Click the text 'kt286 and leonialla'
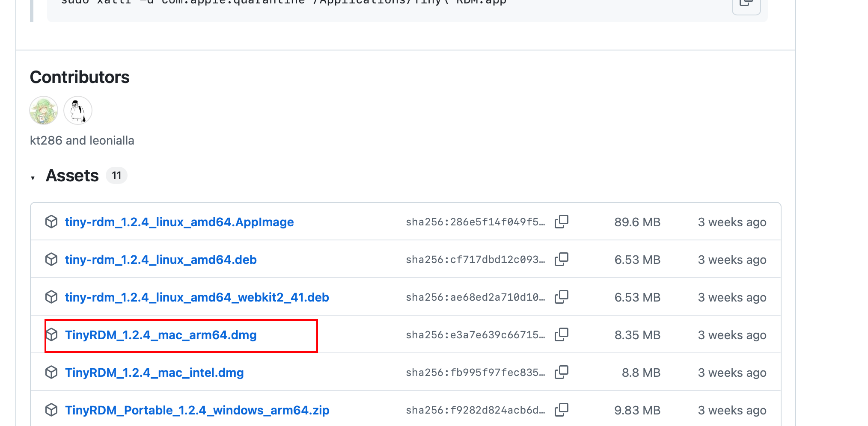This screenshot has height=426, width=868. pos(82,140)
